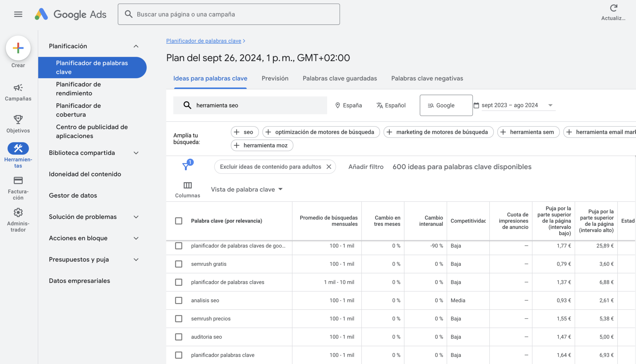Select Herramientas wrench icon
636x364 pixels.
(x=18, y=148)
